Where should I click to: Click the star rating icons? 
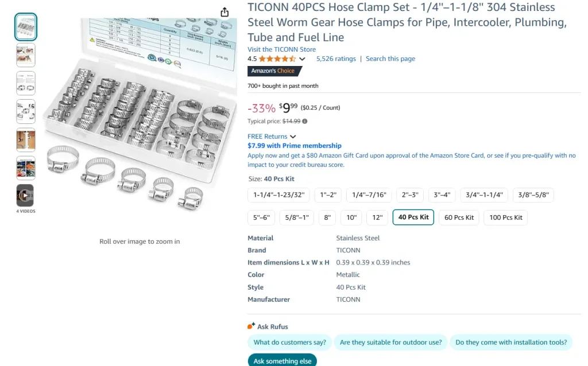pos(277,59)
